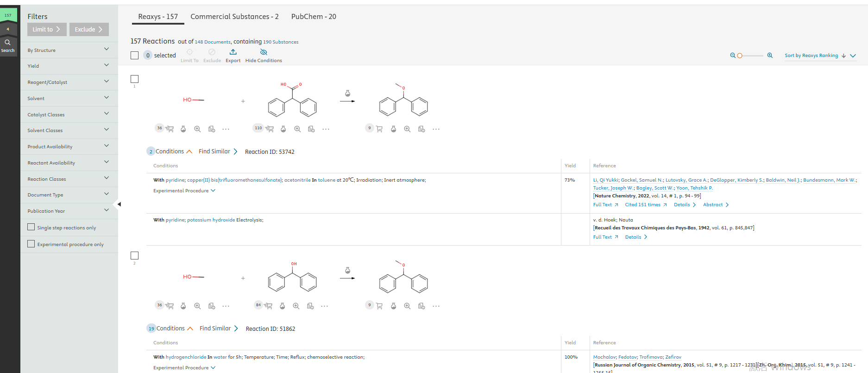
Task: Zoom structure of methanol in reaction 1
Action: [197, 129]
